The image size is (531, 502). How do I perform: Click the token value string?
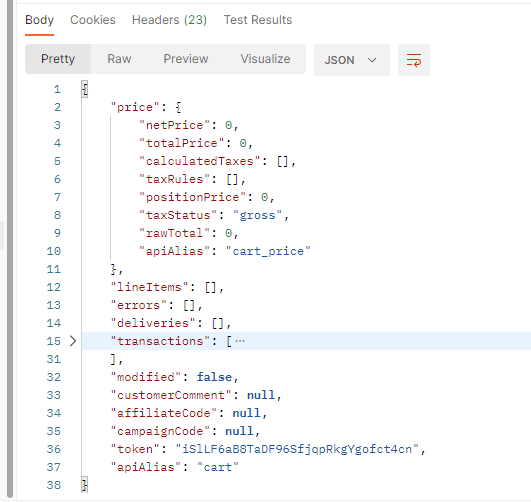pos(297,449)
